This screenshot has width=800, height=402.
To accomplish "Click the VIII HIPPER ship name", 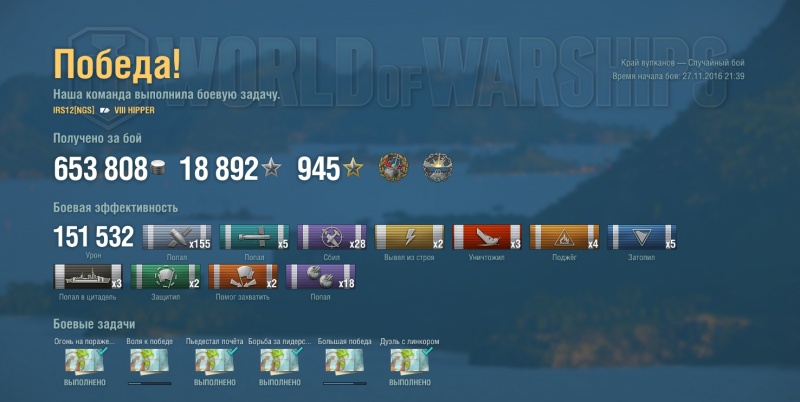I will [x=134, y=110].
